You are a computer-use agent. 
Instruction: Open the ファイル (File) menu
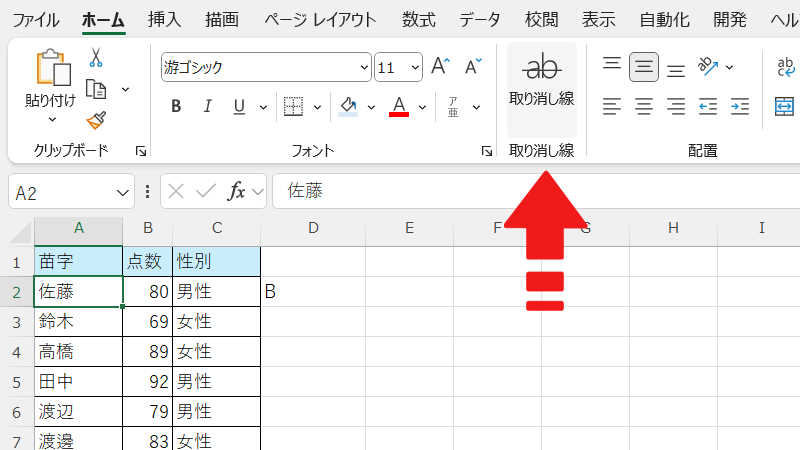pos(34,19)
